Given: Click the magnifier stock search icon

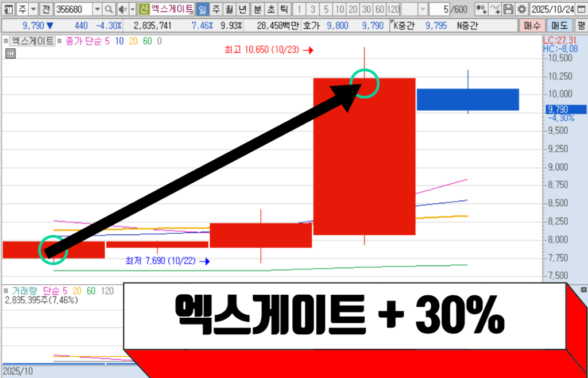Looking at the screenshot, I should (109, 9).
